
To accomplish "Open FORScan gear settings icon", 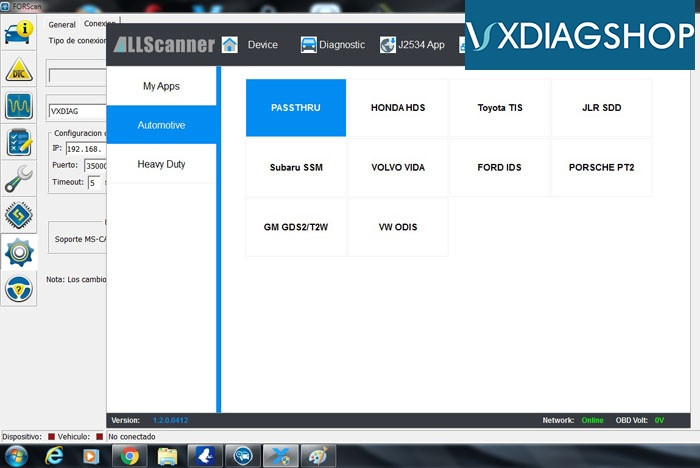I will 17,251.
